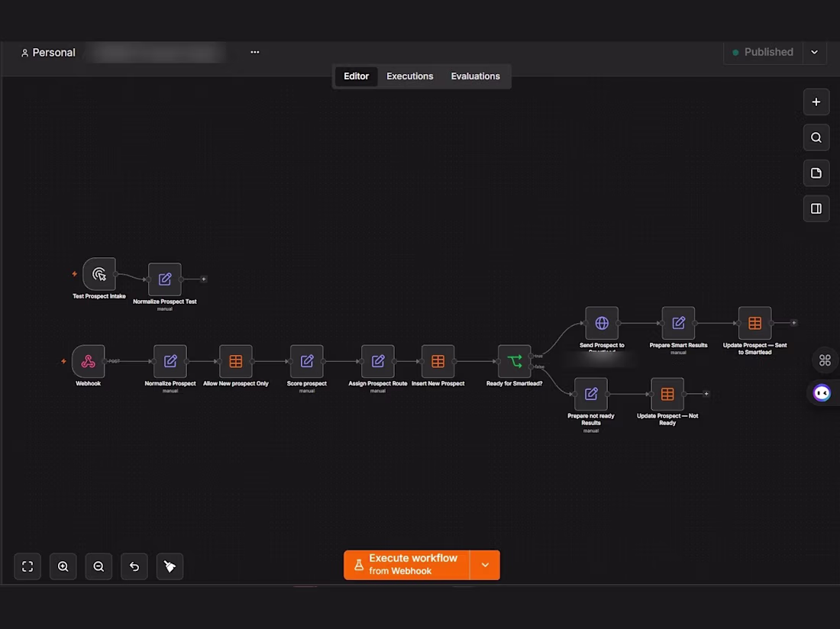The image size is (840, 629).
Task: Add a node with the plus button
Action: click(x=816, y=102)
